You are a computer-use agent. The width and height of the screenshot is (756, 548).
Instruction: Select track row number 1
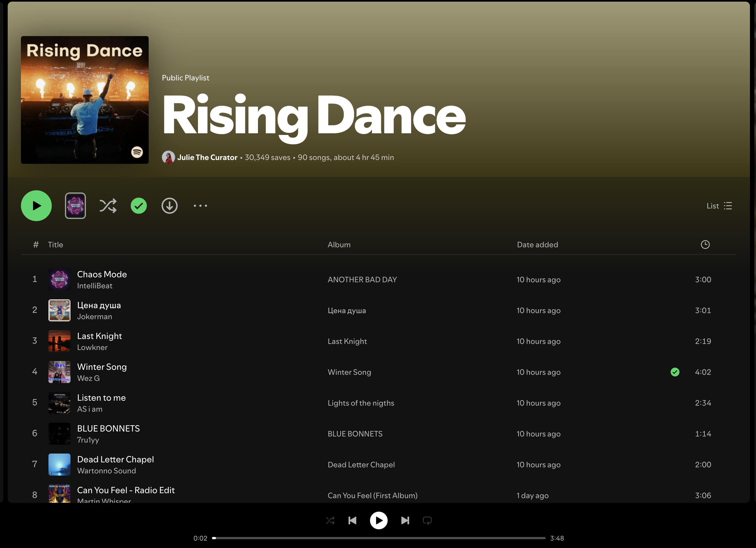378,279
